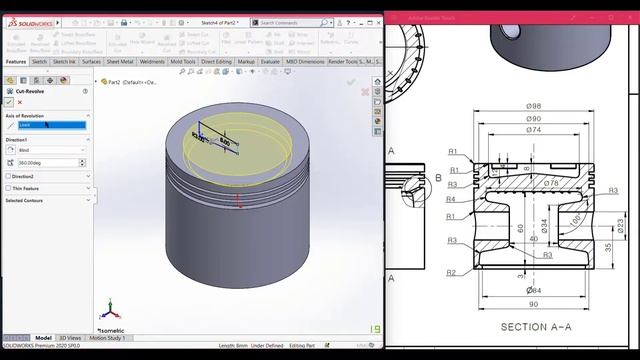Switch to the Weldments tab
This screenshot has width=640, height=360.
coord(152,62)
